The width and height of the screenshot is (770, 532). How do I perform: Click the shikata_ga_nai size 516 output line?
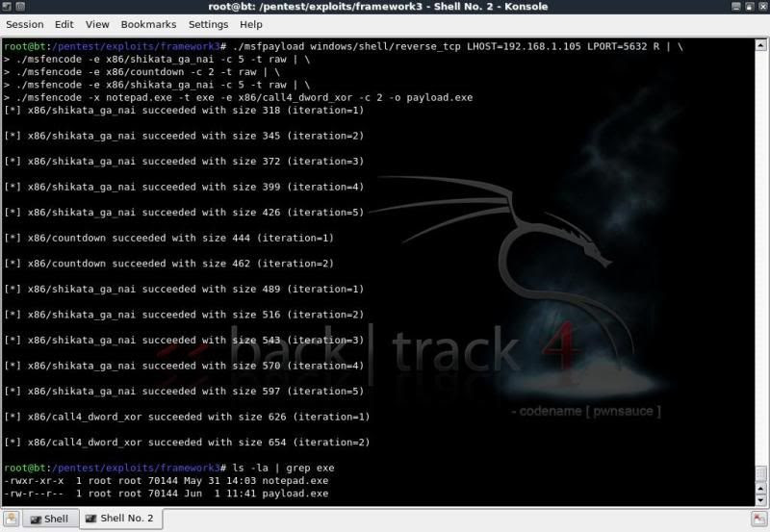(x=184, y=315)
